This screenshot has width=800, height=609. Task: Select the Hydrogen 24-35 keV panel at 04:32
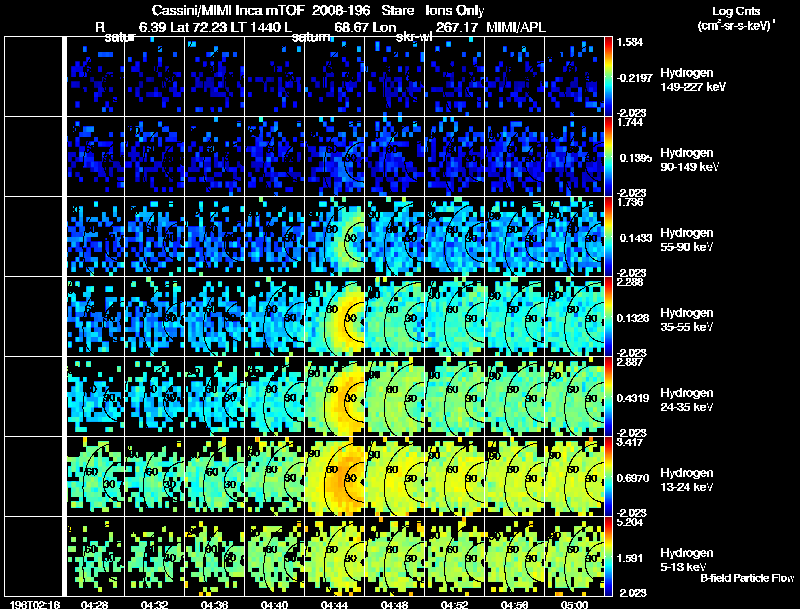pos(155,396)
